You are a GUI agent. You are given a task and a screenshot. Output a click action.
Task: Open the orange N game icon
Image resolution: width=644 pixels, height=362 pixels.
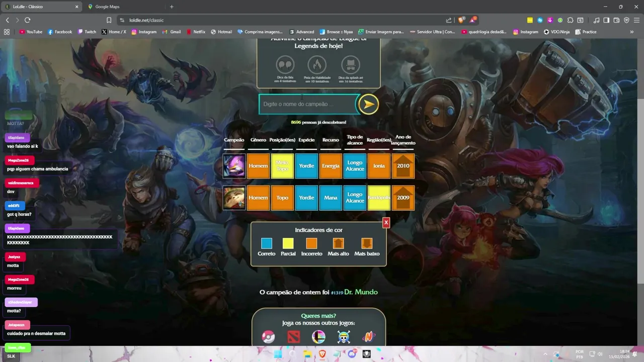369,336
